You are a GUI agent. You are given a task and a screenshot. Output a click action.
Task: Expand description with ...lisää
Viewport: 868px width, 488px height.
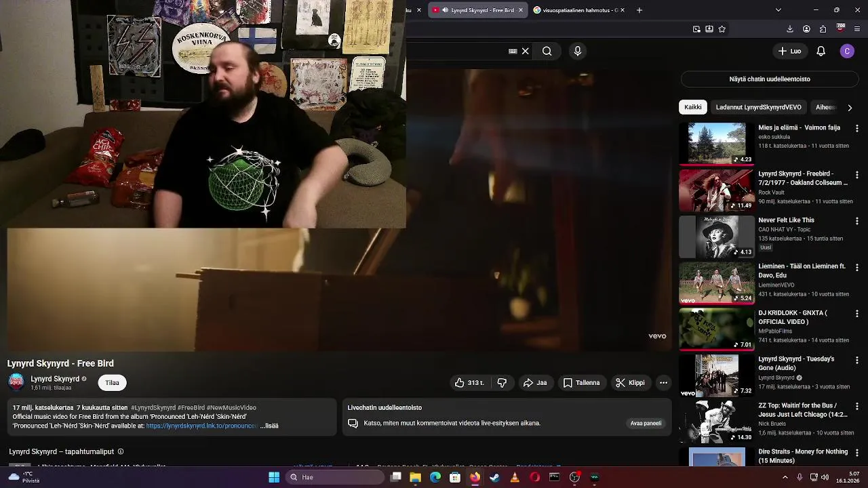(x=269, y=426)
